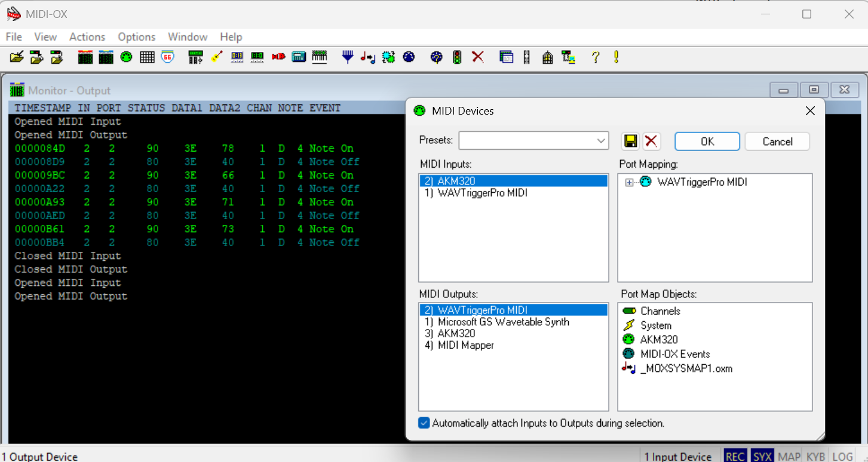The image size is (868, 462).
Task: Select Microsoft GS Wavetable Synth output
Action: (x=513, y=322)
